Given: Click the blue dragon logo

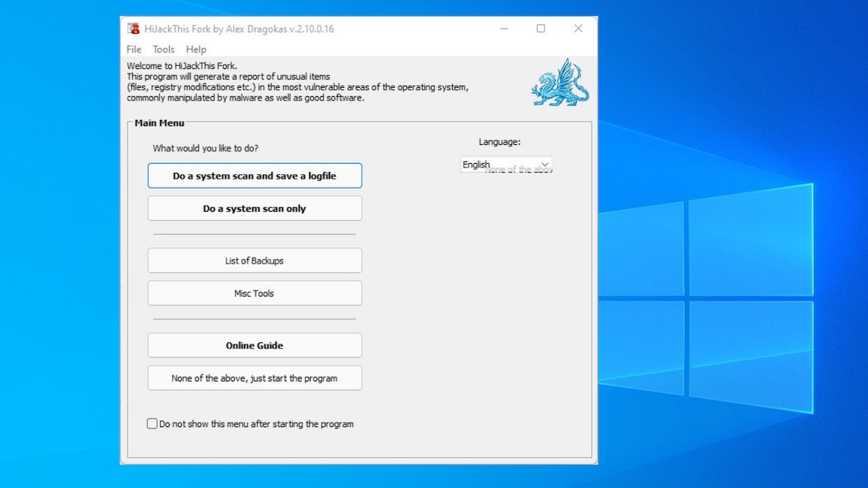Looking at the screenshot, I should (x=560, y=83).
